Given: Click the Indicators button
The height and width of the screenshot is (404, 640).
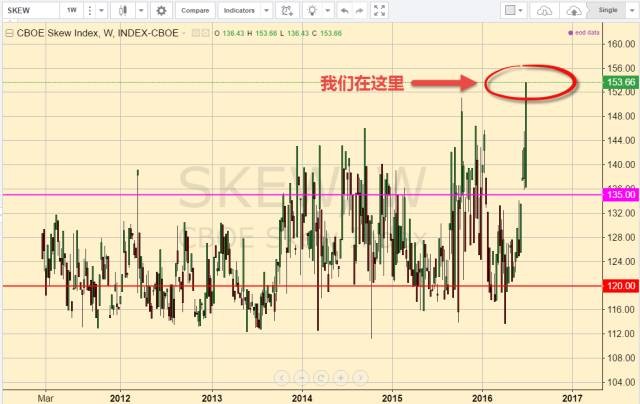Looking at the screenshot, I should point(238,11).
